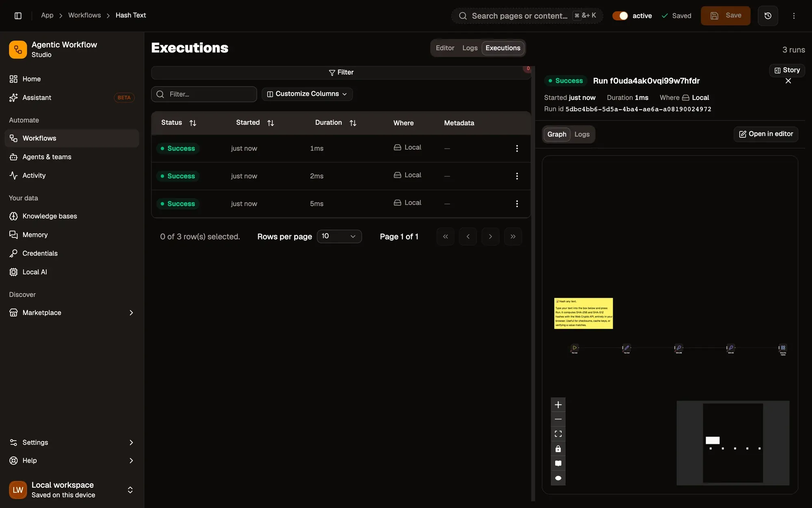The image size is (812, 508).
Task: Click the Agentic Workflow Studio logo
Action: click(x=18, y=50)
